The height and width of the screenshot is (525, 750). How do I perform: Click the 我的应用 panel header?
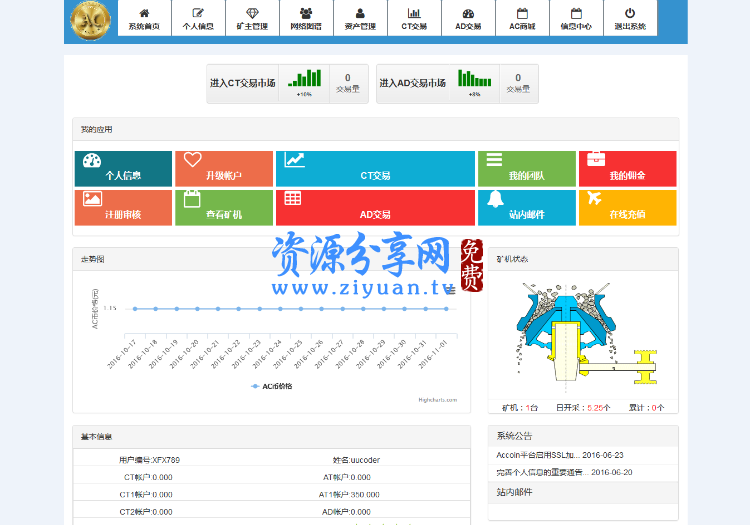(x=375, y=130)
